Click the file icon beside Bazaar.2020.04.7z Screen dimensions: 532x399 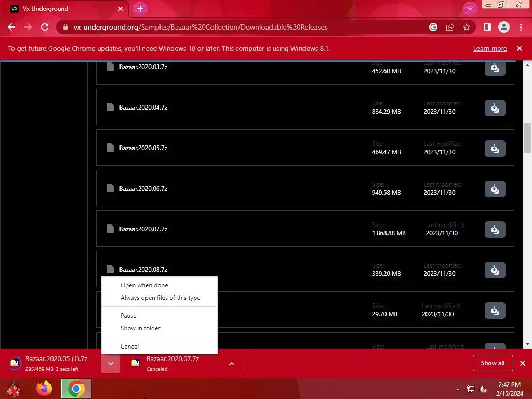[x=110, y=107]
